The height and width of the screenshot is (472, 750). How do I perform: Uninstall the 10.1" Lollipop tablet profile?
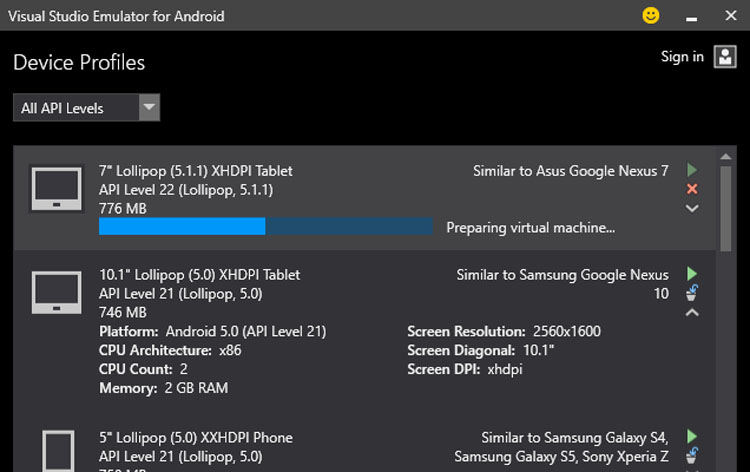tap(692, 293)
